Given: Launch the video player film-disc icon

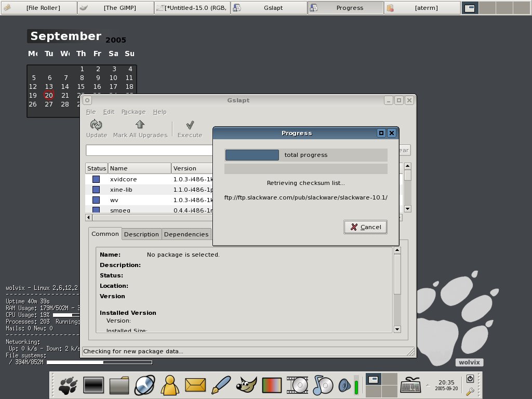Looking at the screenshot, I should pyautogui.click(x=297, y=385).
